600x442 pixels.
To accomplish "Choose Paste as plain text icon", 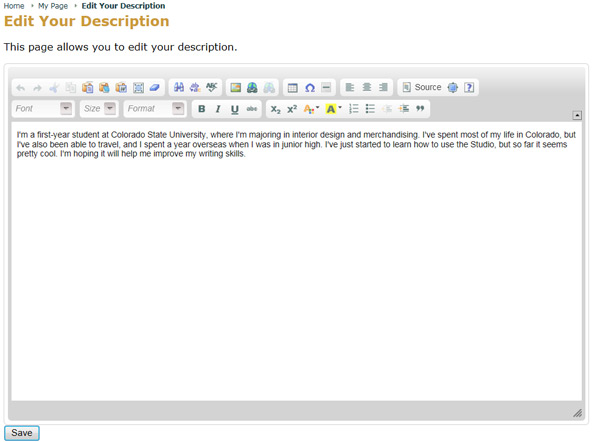I will (104, 88).
